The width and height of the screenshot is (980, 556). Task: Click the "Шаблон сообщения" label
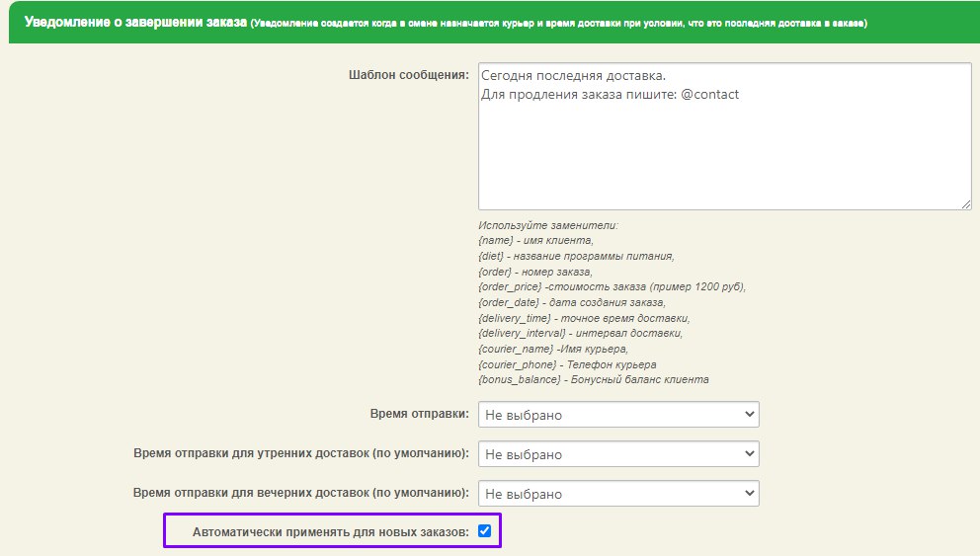point(408,75)
